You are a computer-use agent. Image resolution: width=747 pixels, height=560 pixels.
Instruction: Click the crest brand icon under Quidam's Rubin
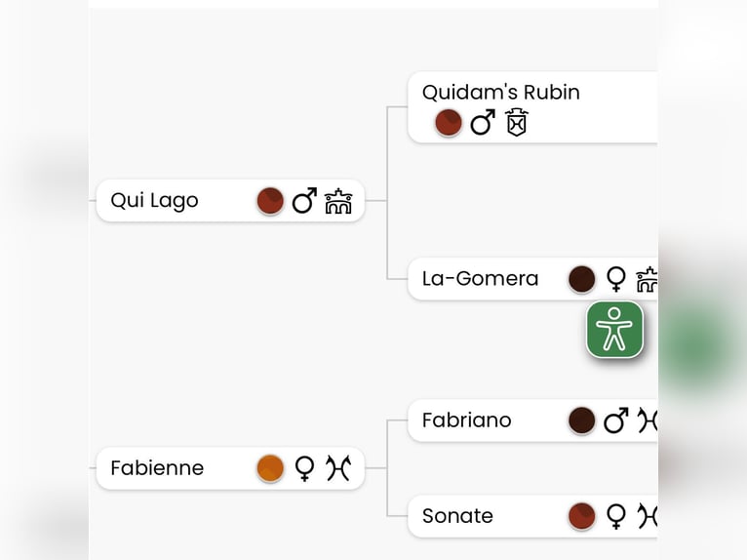pos(516,123)
